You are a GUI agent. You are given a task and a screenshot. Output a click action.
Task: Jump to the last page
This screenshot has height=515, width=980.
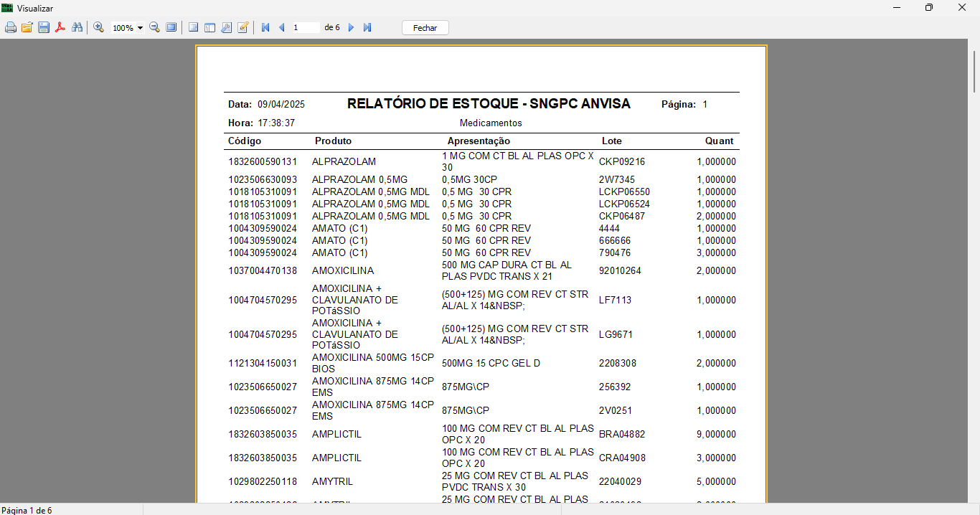point(367,28)
